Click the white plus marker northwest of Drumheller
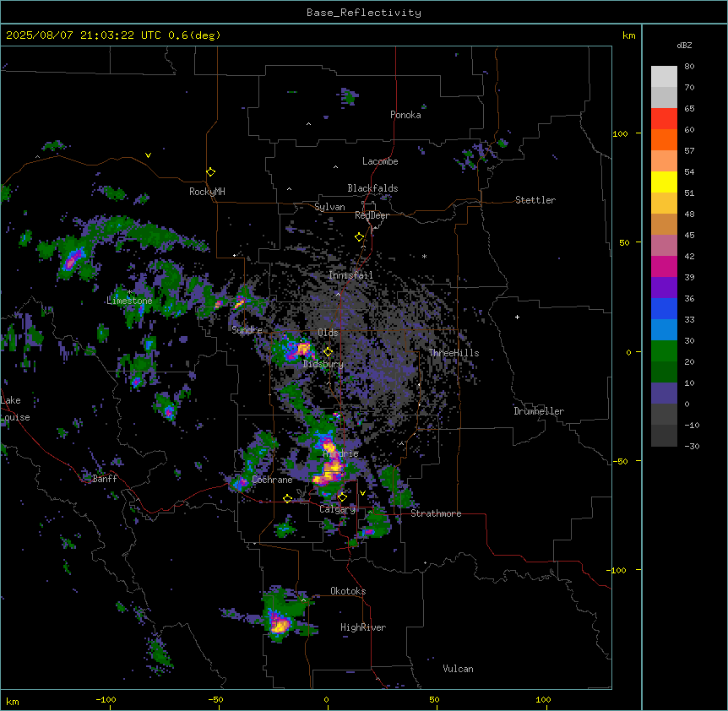 [x=517, y=317]
